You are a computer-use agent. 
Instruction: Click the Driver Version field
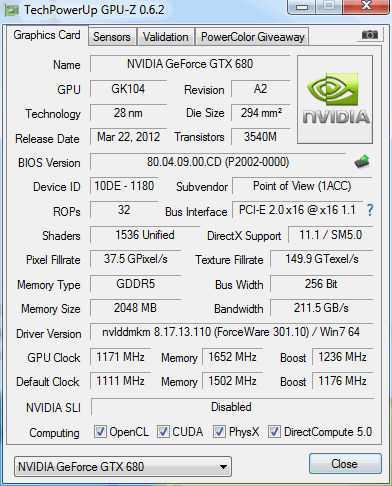coord(231,332)
